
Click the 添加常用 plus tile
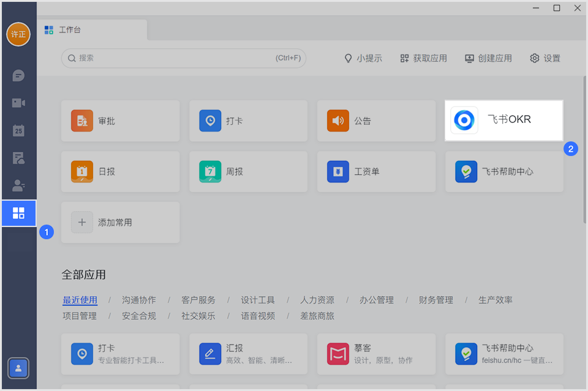[x=121, y=223]
